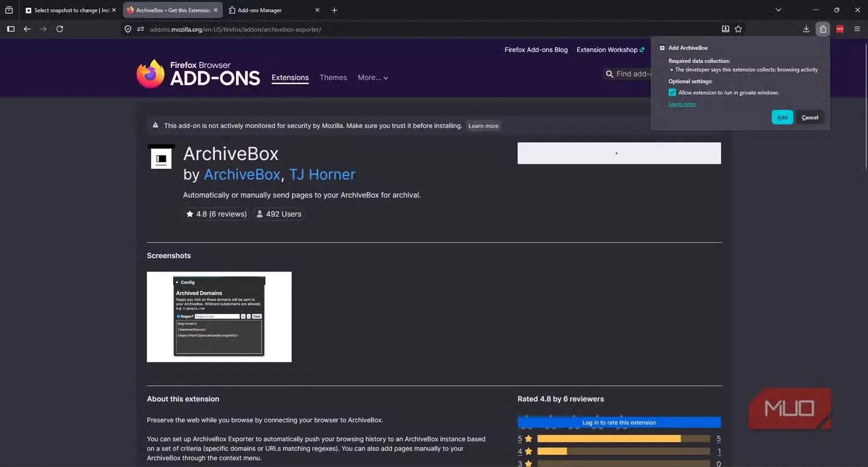Click the star icon next to 4.8 rating
The height and width of the screenshot is (467, 868).
(190, 214)
